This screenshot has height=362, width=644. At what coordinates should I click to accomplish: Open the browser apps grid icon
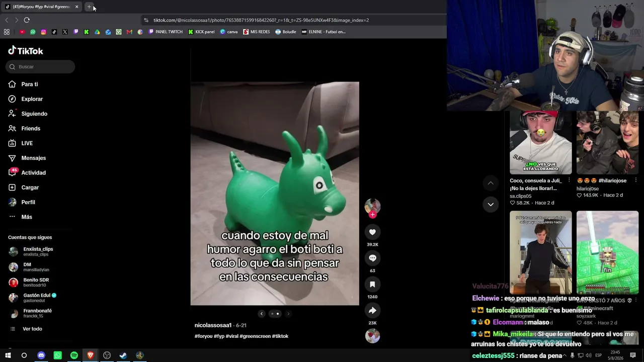7,32
